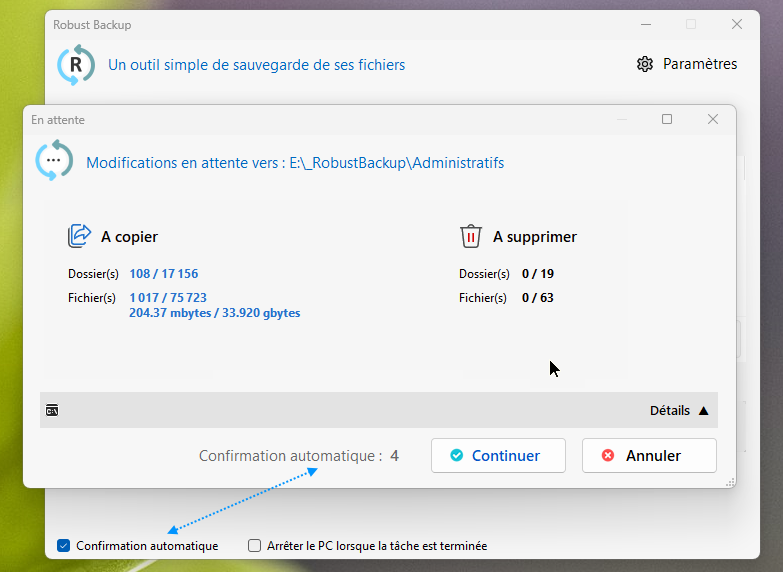Click tagline Un outil simple de sauvegarde

256,65
